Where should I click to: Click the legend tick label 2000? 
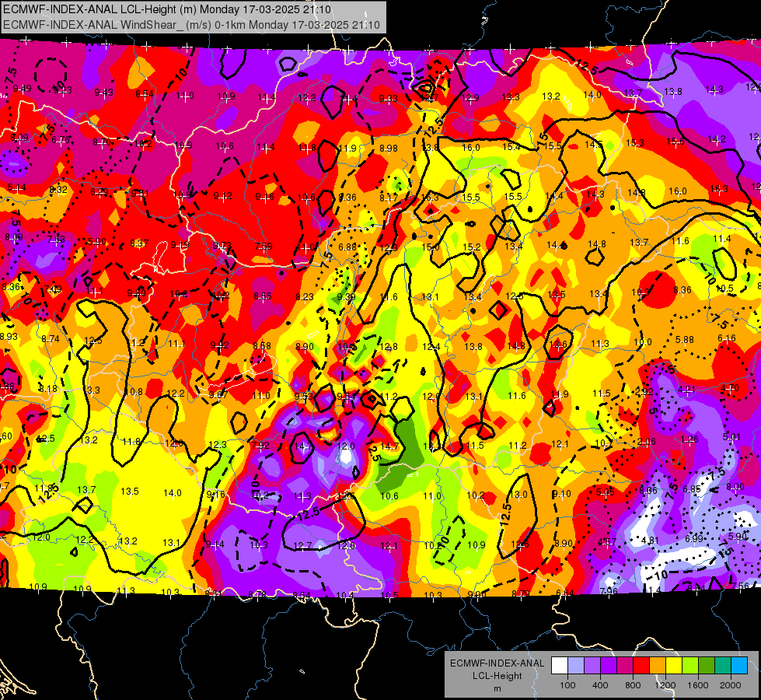[x=730, y=685]
